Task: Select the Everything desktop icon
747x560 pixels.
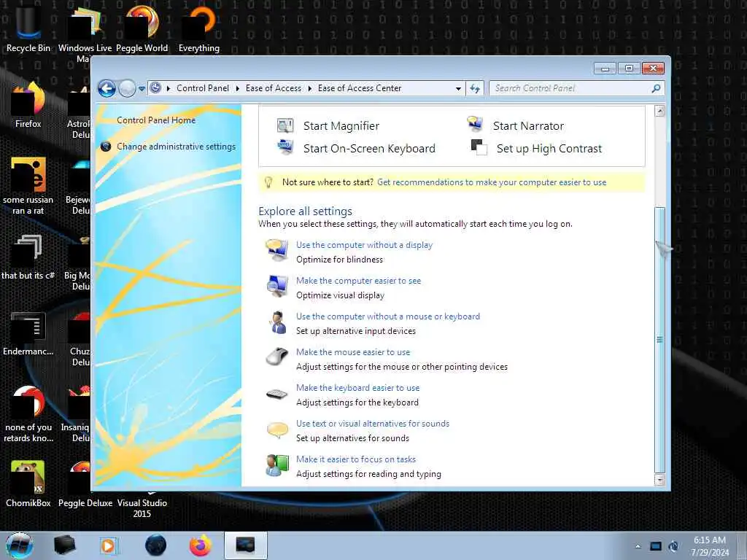Action: coord(199,27)
